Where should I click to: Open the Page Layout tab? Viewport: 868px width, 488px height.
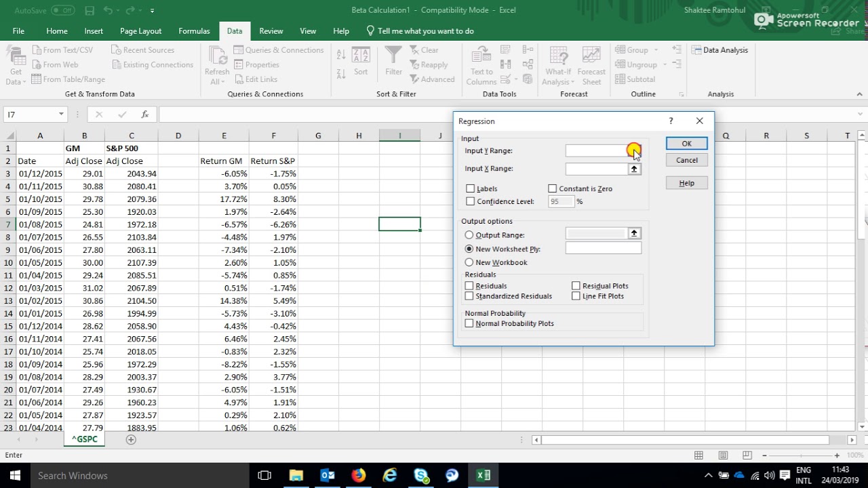pyautogui.click(x=140, y=31)
